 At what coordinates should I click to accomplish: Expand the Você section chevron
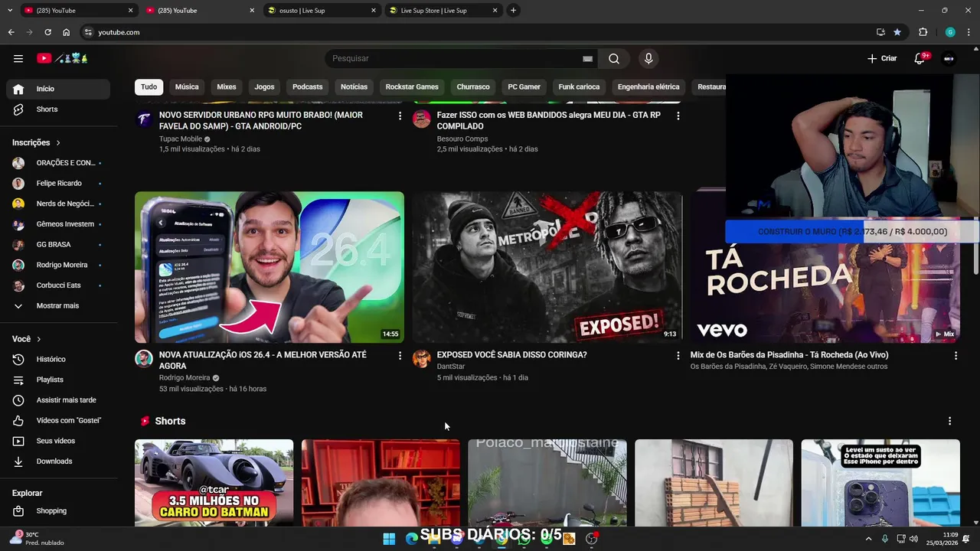[x=38, y=339]
